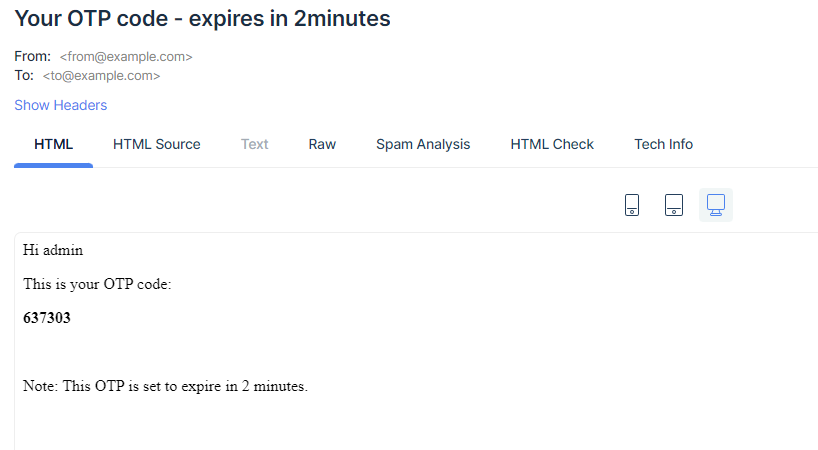818x450 pixels.
Task: Click the recipient address to@example.com
Action: [x=101, y=75]
